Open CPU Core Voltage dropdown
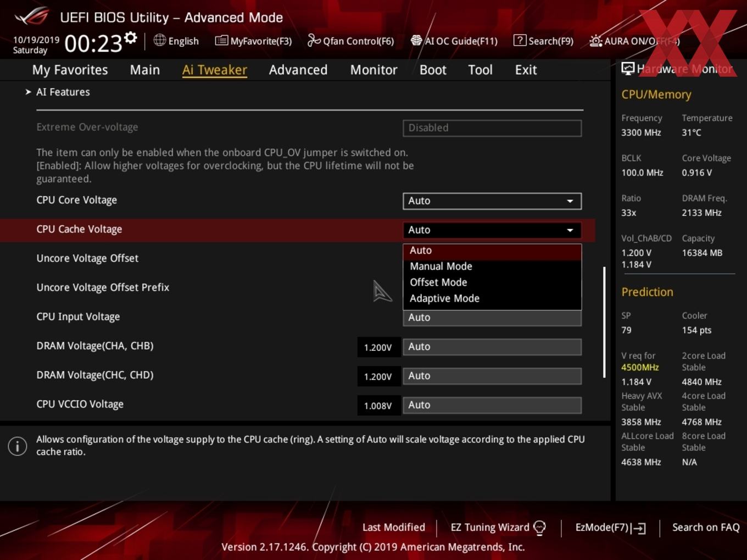Screen dimensions: 747x560 pyautogui.click(x=492, y=201)
